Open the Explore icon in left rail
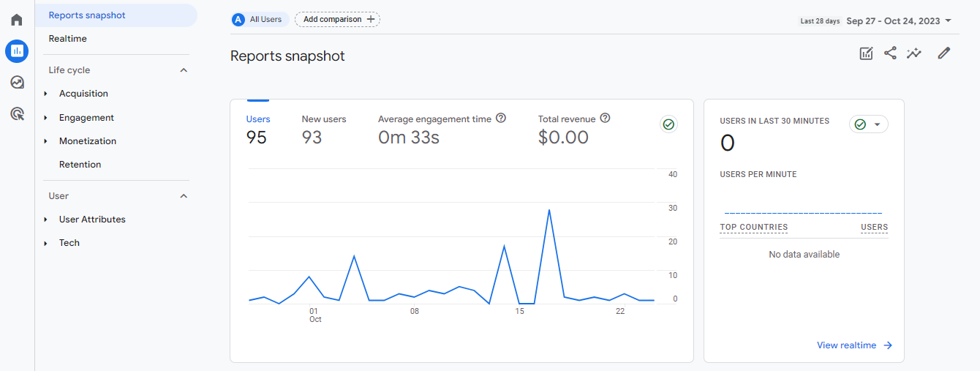 [17, 83]
